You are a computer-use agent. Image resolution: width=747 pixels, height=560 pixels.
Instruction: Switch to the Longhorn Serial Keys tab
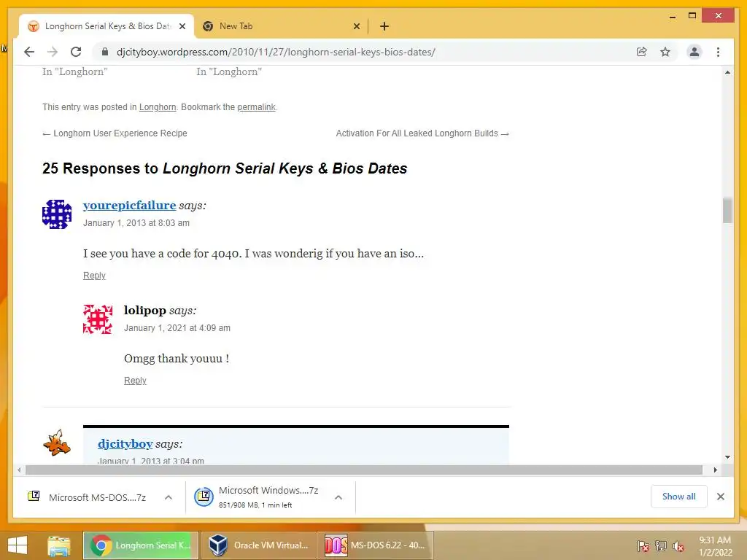[x=107, y=26]
